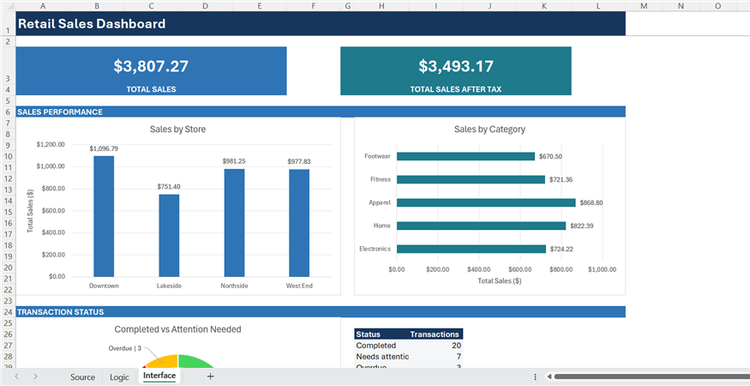Select the row 27 header

(x=8, y=345)
